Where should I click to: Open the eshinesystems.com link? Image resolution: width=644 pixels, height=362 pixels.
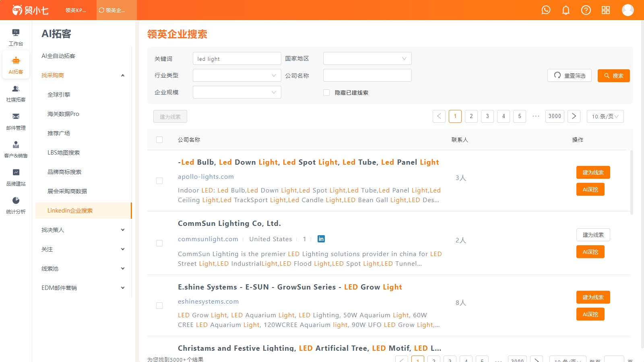(x=208, y=302)
